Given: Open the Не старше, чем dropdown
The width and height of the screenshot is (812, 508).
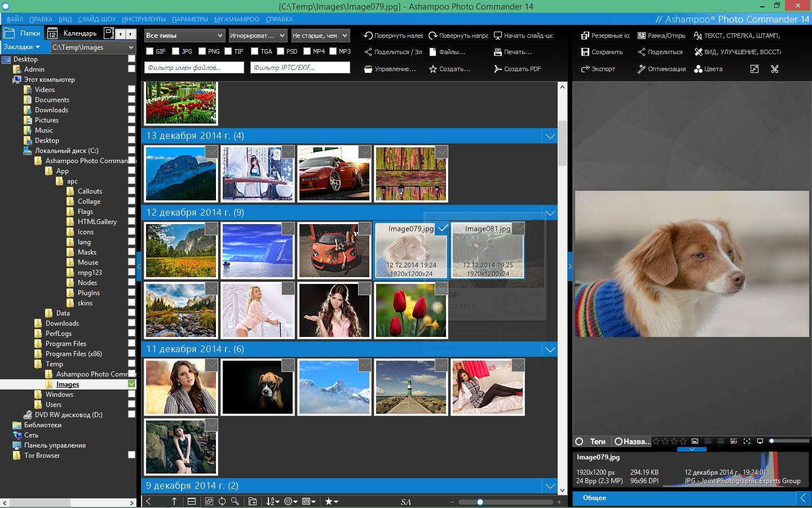Looking at the screenshot, I should click(320, 36).
